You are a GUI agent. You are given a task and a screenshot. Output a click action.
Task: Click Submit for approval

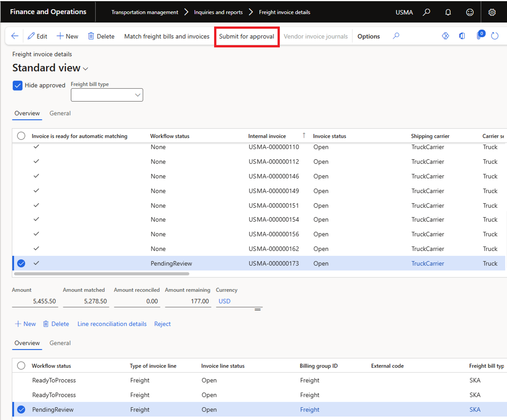point(247,36)
